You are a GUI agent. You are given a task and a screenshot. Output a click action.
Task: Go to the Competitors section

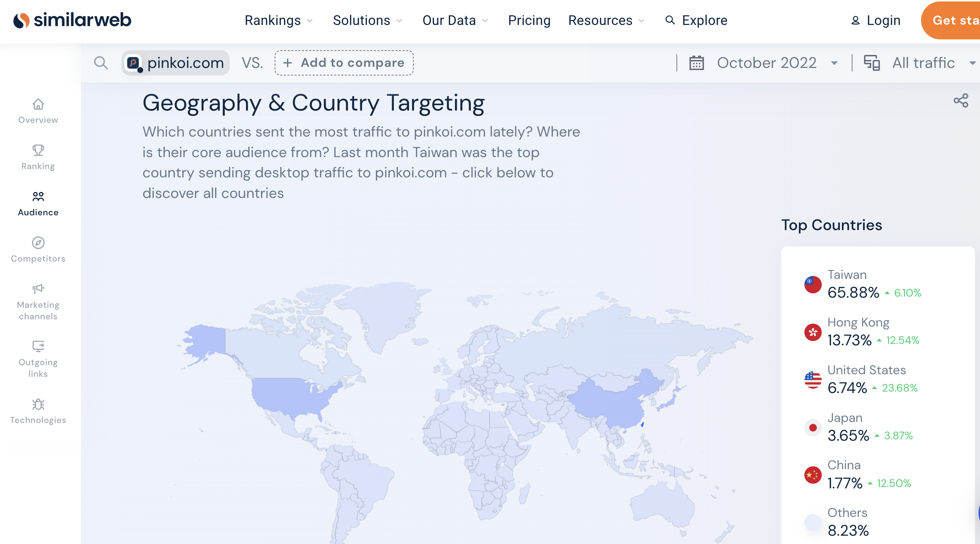click(x=38, y=250)
